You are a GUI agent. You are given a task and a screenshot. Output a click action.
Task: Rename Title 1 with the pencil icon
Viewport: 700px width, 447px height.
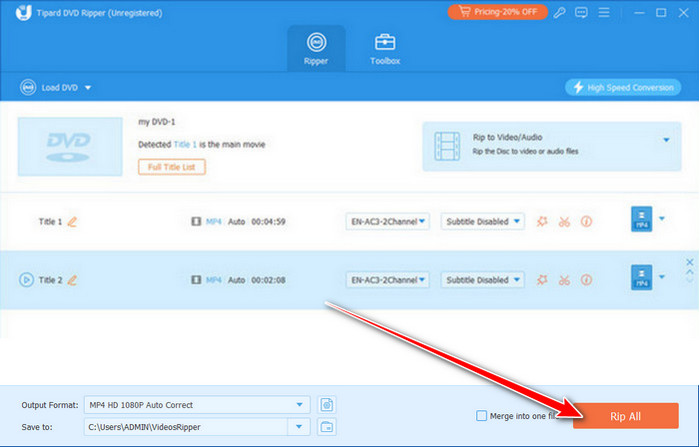point(72,222)
